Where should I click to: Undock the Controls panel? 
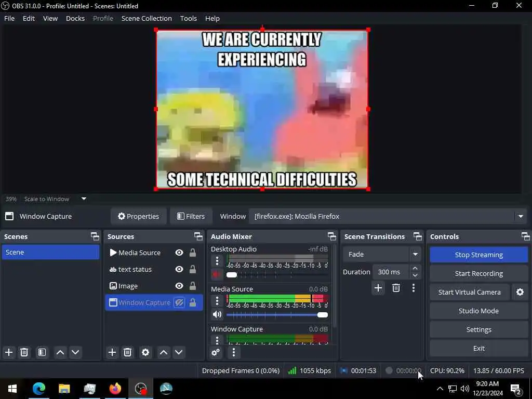pyautogui.click(x=525, y=236)
